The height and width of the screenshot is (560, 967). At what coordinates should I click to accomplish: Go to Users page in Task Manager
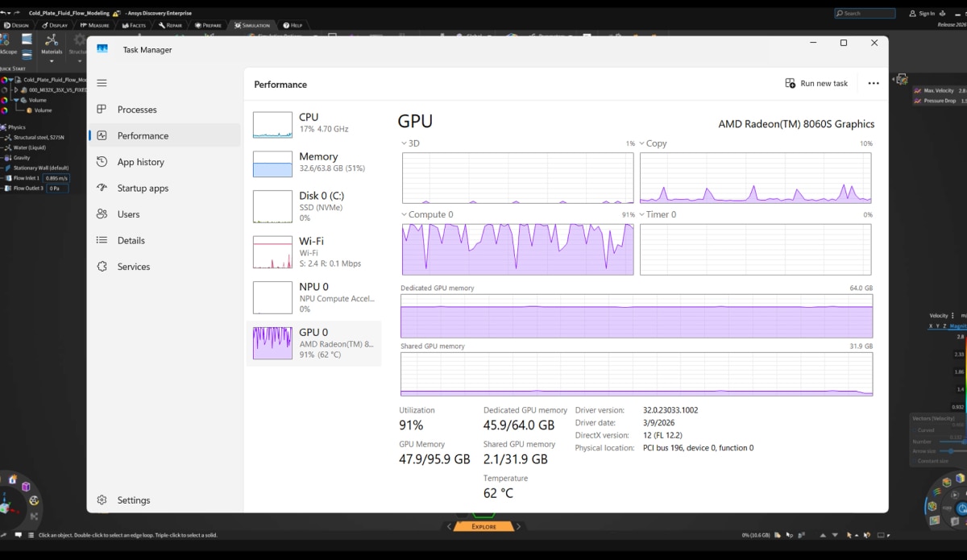click(x=164, y=214)
